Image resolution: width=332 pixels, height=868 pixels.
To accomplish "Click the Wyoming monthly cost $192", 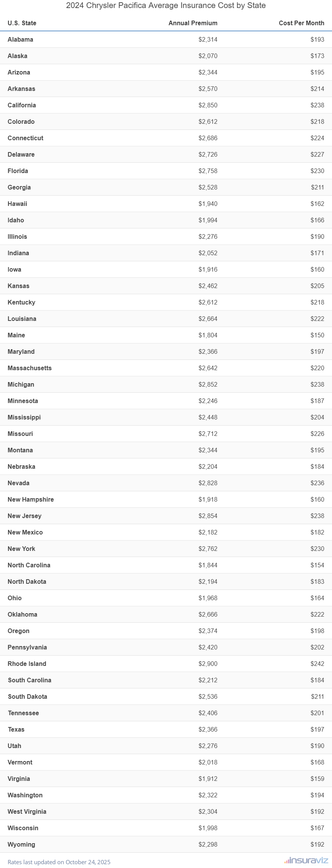I will tap(317, 844).
